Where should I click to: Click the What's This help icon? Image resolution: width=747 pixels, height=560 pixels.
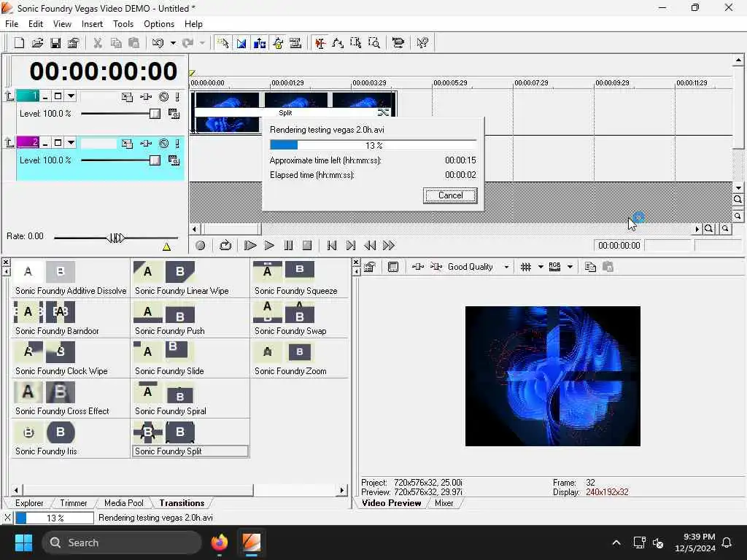coord(422,43)
